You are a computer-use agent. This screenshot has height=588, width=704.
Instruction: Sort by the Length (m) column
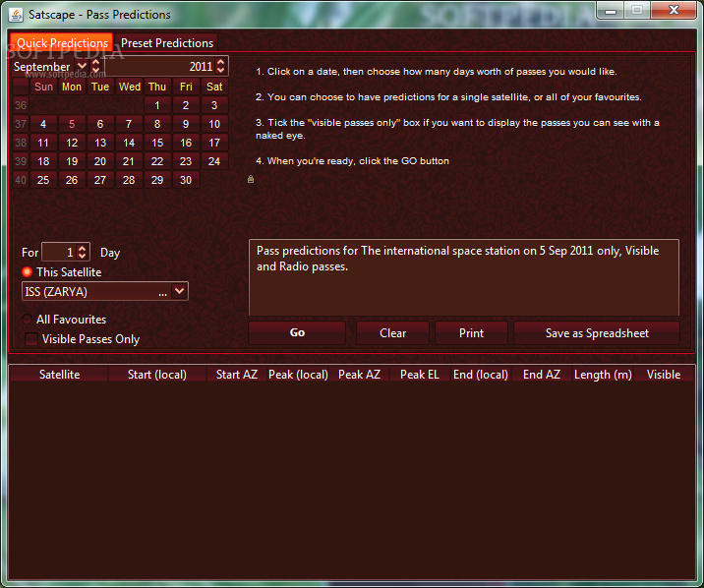click(603, 375)
